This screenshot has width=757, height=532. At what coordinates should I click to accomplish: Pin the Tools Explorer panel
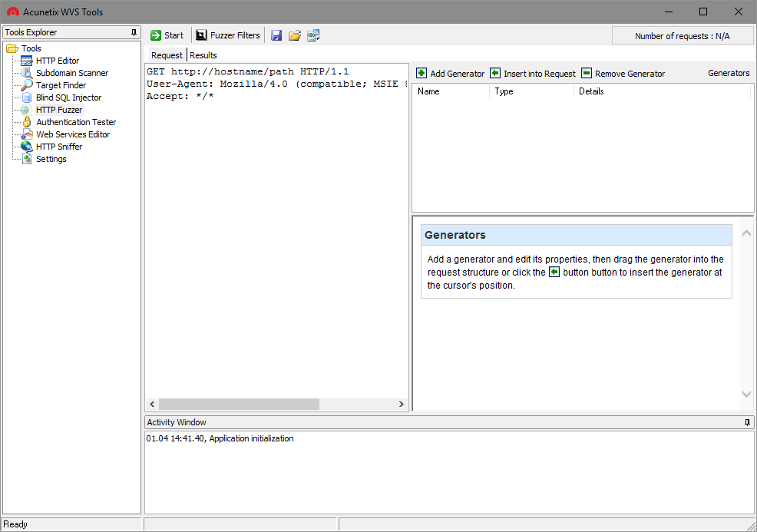tap(134, 32)
